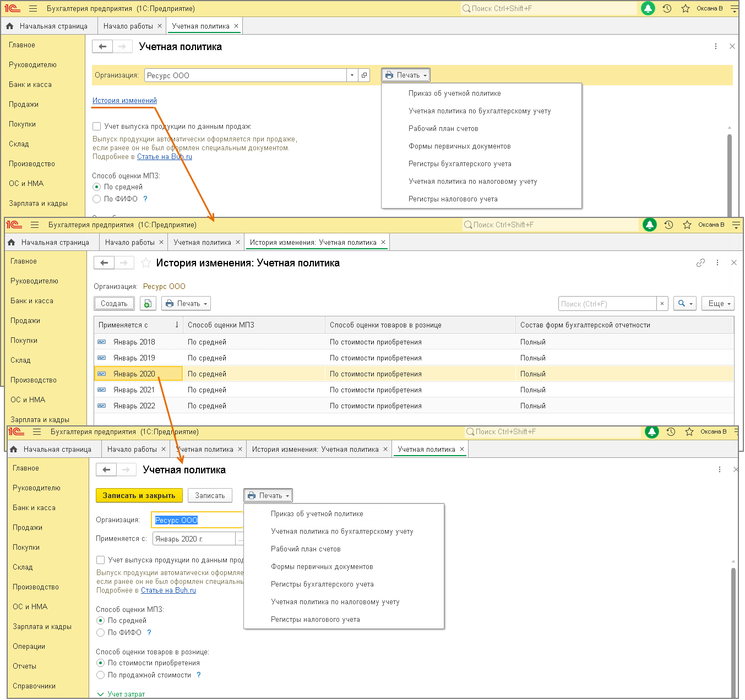Get link to form via chain icon in middle window
Screen dimensions: 745x700
(x=700, y=263)
